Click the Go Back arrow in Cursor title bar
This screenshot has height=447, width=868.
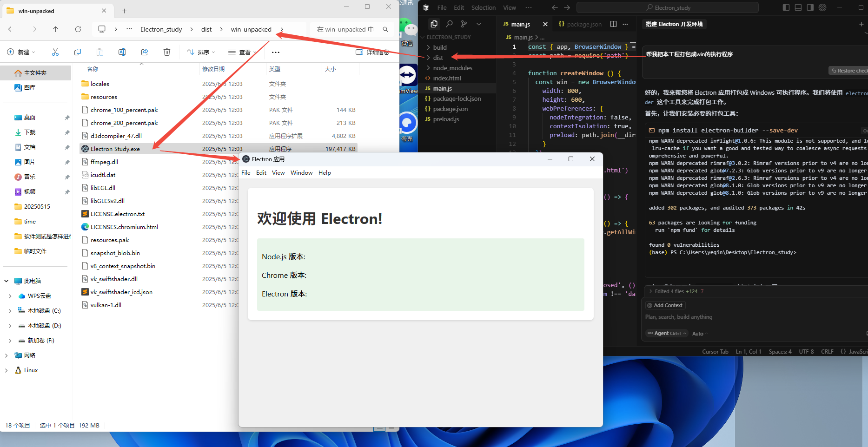[555, 7]
